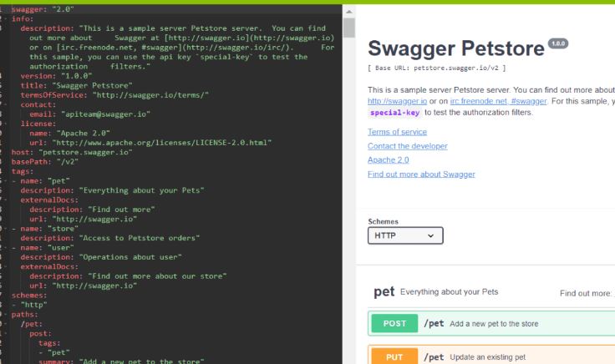Screen dimensions: 615x364
Task: Open the Terms of service link
Action: pos(397,132)
